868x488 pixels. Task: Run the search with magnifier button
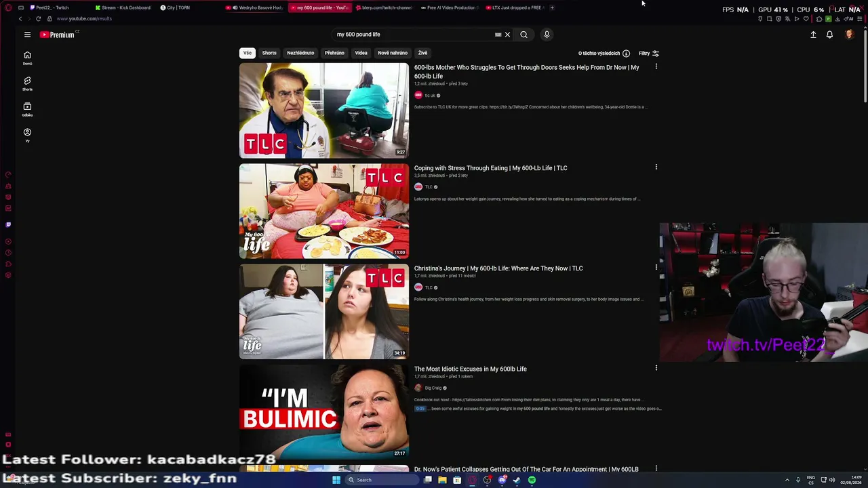click(x=524, y=35)
